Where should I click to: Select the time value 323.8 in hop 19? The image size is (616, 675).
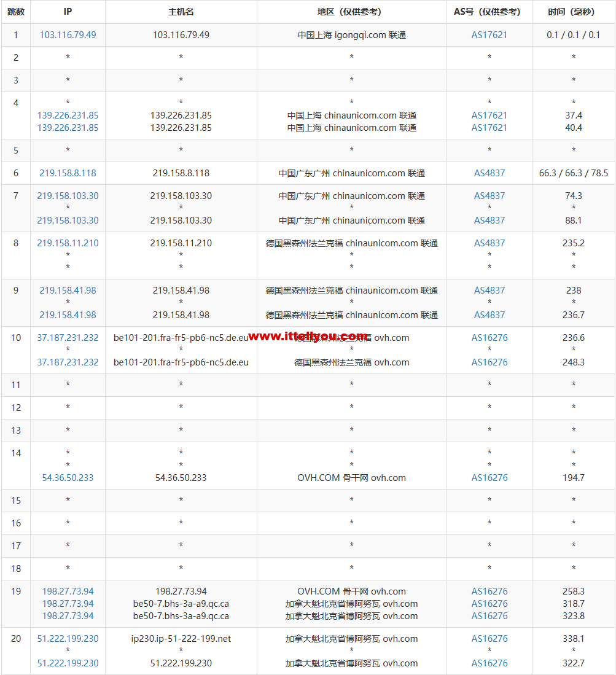click(x=574, y=615)
